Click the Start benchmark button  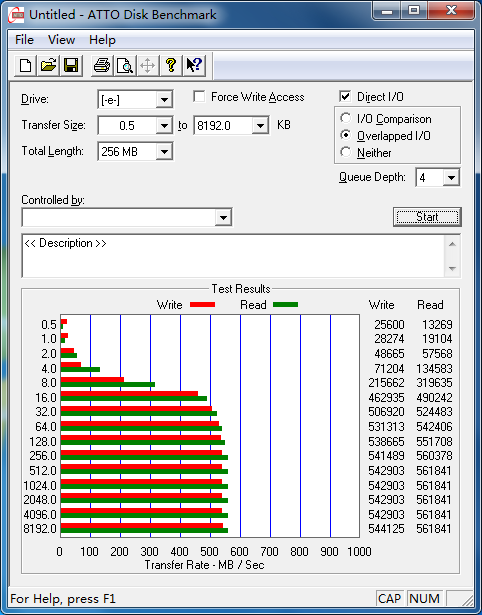pyautogui.click(x=427, y=217)
